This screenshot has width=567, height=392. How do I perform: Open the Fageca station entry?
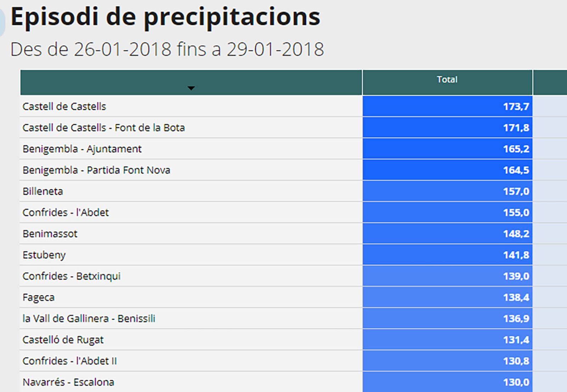coord(38,297)
